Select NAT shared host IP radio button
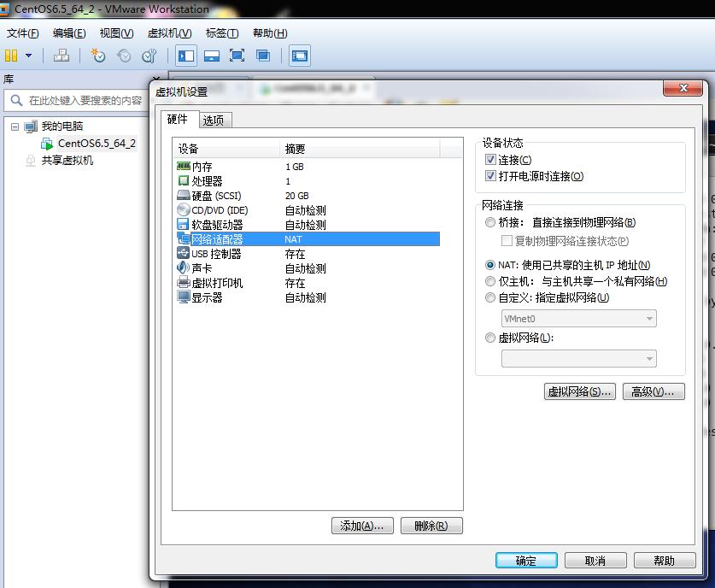The image size is (715, 588). [490, 265]
